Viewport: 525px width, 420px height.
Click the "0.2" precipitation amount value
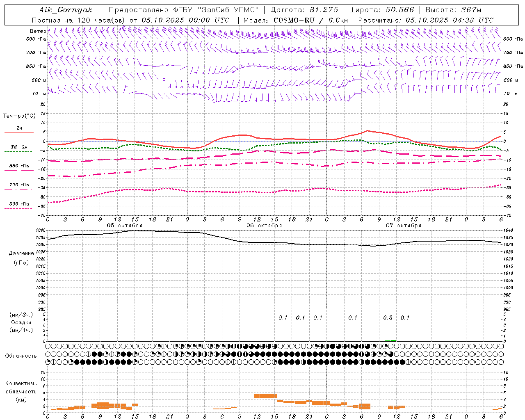tap(388, 318)
